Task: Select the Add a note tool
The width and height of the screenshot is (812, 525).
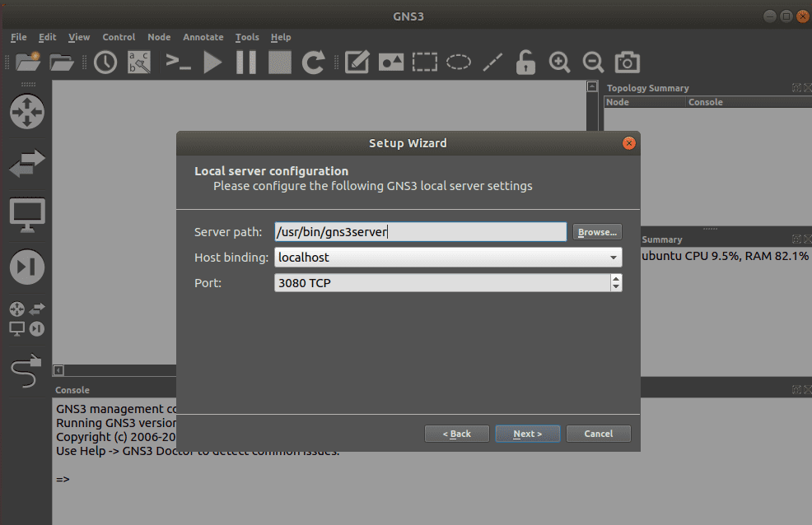Action: 357,63
